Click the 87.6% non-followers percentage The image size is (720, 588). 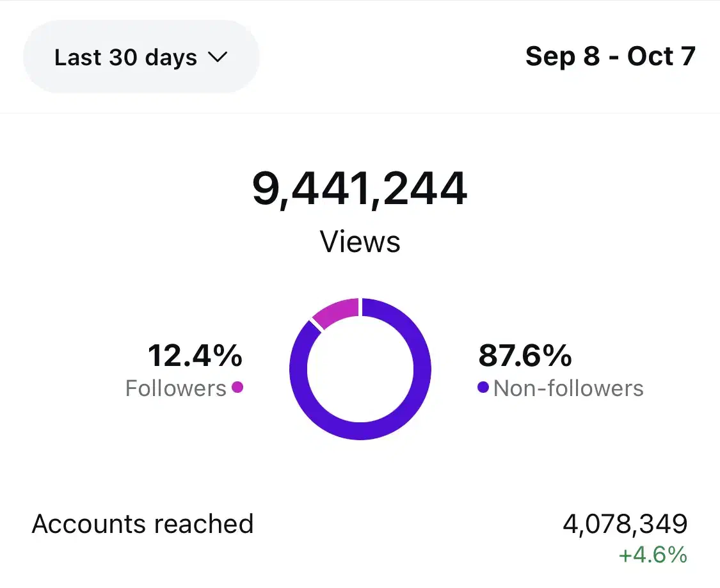525,355
